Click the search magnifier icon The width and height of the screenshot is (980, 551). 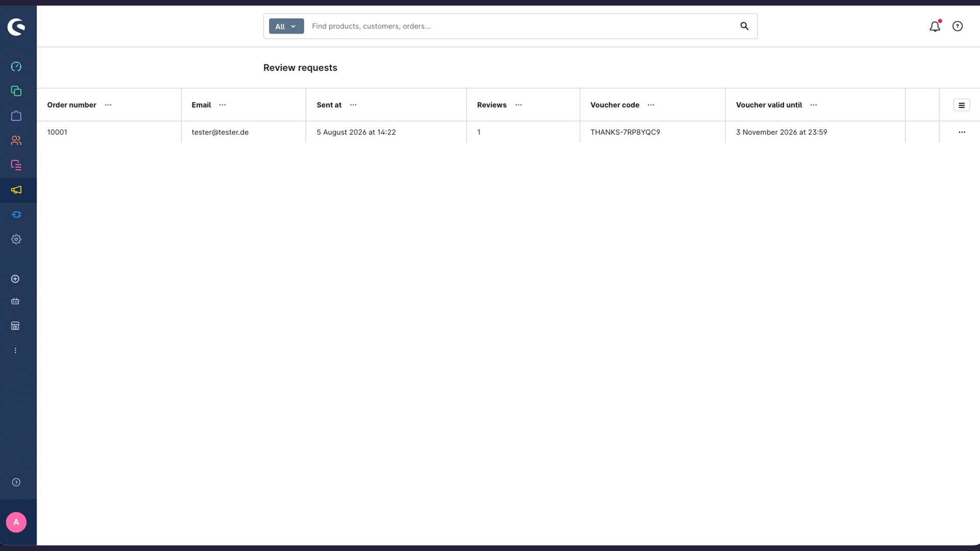tap(744, 26)
